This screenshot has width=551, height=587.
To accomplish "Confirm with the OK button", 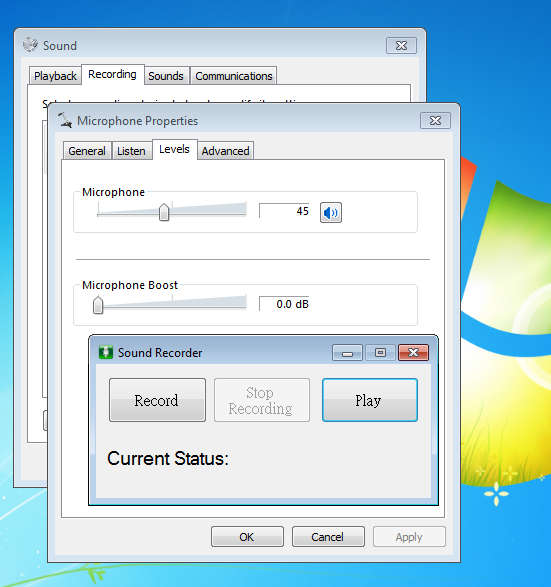I will click(247, 537).
